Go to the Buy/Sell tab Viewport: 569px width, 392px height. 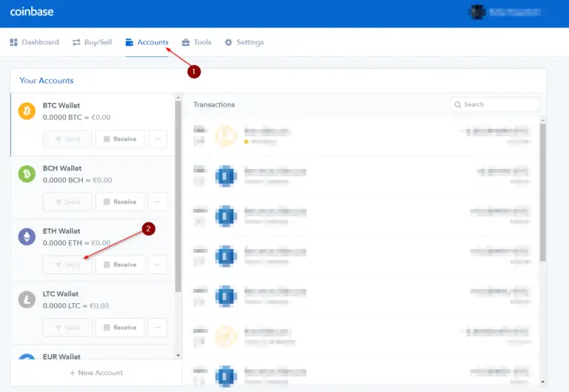coord(92,42)
